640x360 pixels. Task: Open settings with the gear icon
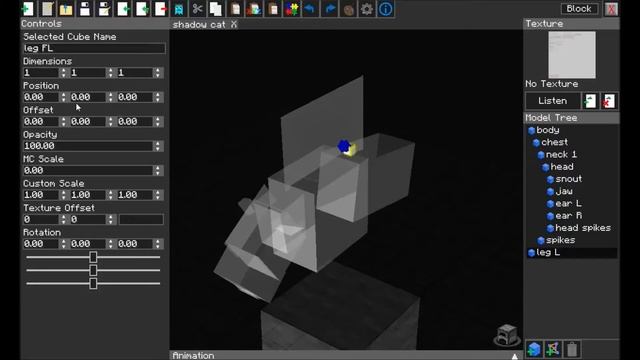pyautogui.click(x=367, y=9)
